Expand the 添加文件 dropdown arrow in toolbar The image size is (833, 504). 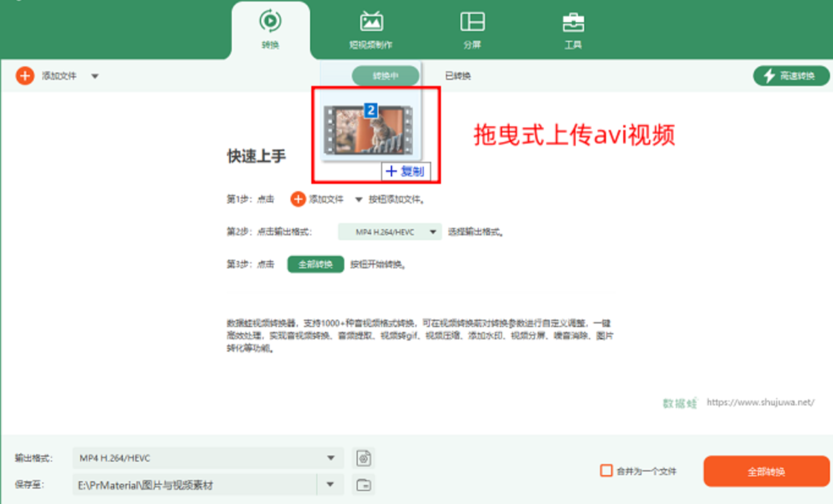(95, 76)
